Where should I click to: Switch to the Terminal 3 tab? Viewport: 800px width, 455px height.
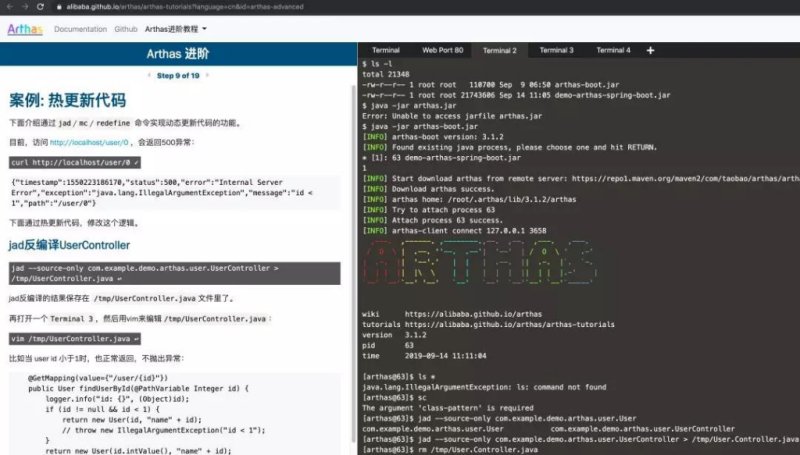pos(556,50)
